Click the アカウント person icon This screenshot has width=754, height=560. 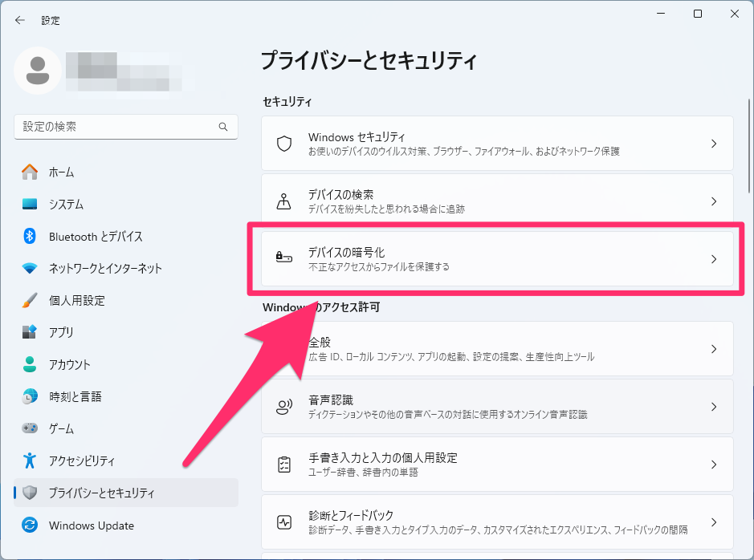30,364
